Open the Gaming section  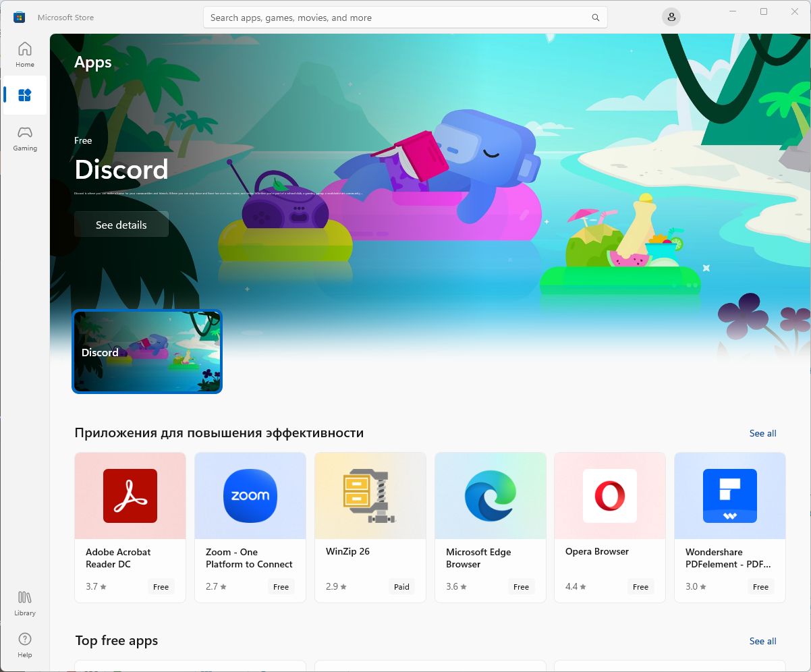point(25,138)
